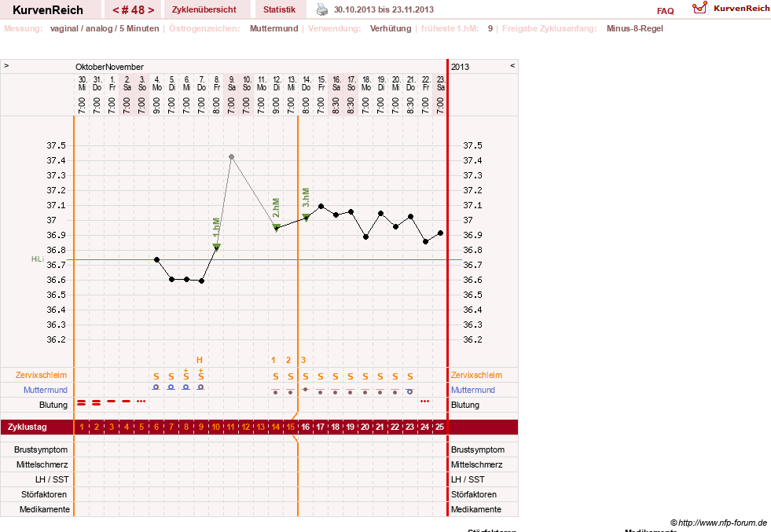Click the 1.hM green triangle marker
This screenshot has height=532, width=771.
(216, 247)
